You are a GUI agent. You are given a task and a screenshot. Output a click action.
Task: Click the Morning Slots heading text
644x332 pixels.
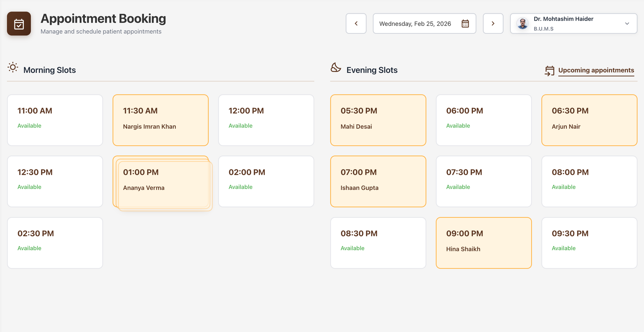point(50,70)
